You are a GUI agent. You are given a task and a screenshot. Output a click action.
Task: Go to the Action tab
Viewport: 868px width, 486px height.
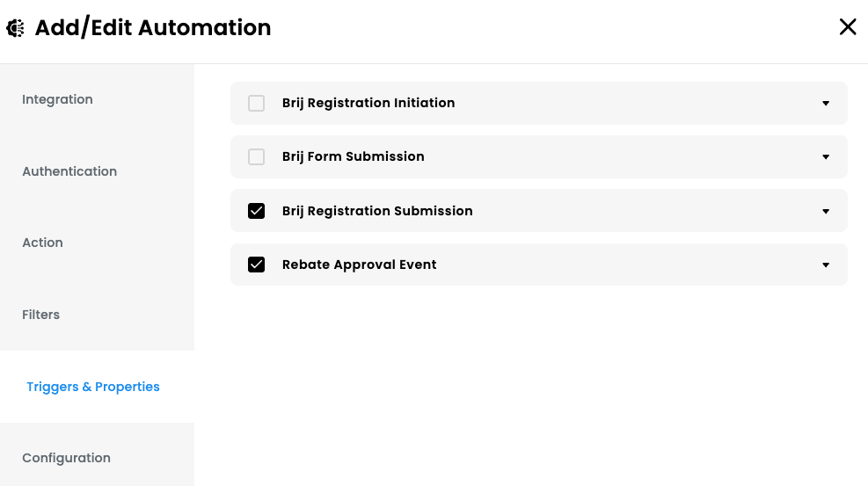pos(42,243)
